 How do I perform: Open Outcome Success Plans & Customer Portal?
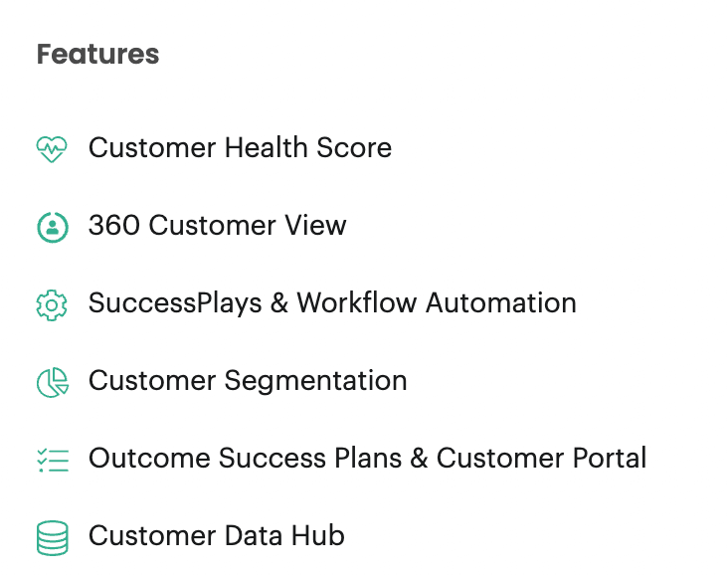click(367, 458)
